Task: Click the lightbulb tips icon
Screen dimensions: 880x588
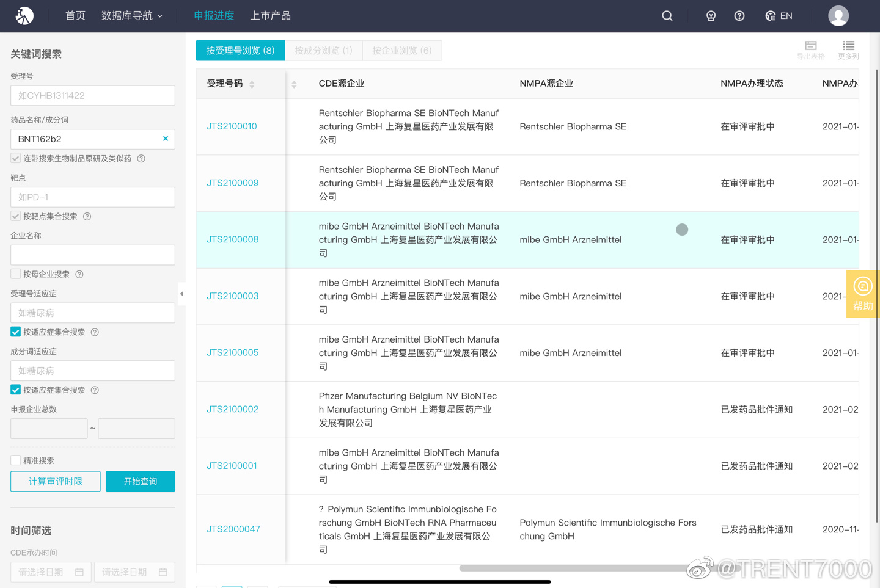Action: (711, 16)
